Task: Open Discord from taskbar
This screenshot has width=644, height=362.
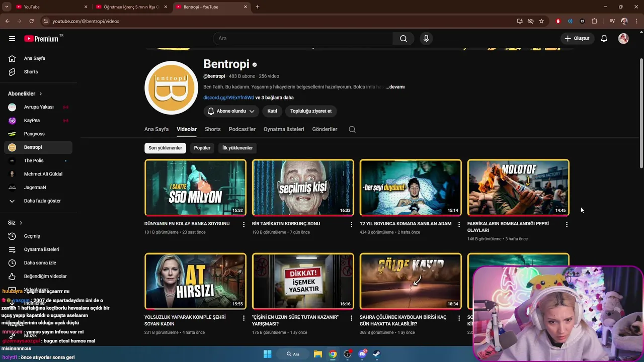Action: [362, 354]
